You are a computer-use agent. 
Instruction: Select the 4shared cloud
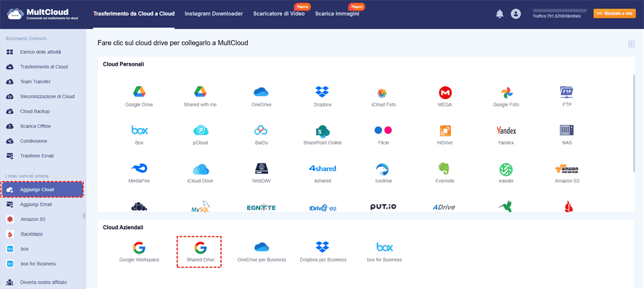click(323, 173)
